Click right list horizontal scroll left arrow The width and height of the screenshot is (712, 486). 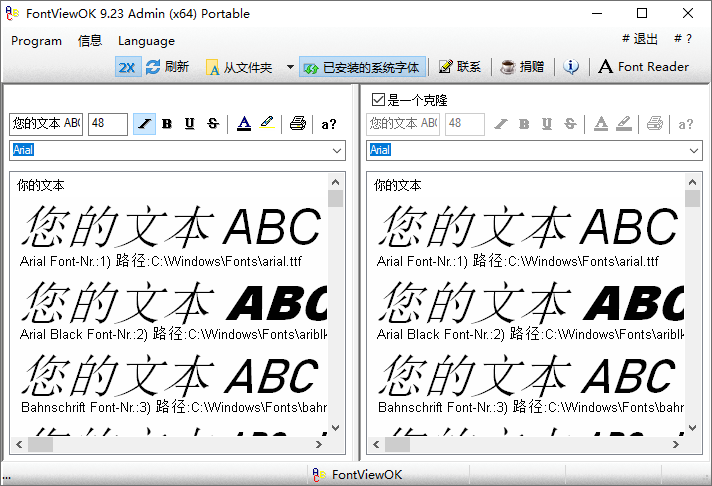[x=376, y=445]
